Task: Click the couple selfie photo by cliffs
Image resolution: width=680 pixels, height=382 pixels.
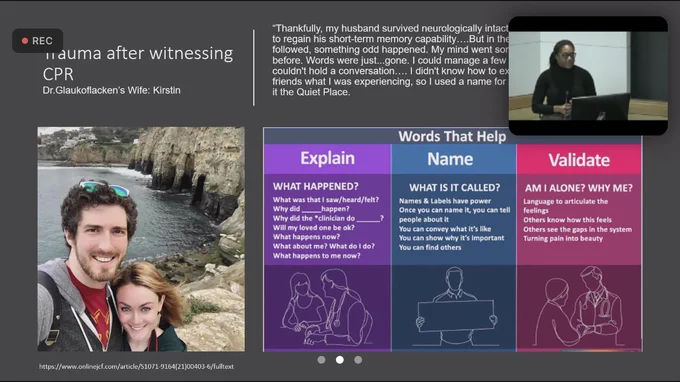Action: [x=141, y=239]
